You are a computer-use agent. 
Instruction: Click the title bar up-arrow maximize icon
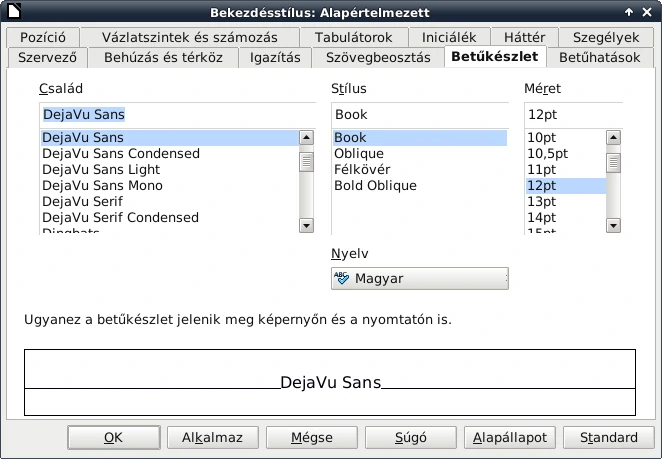point(629,12)
